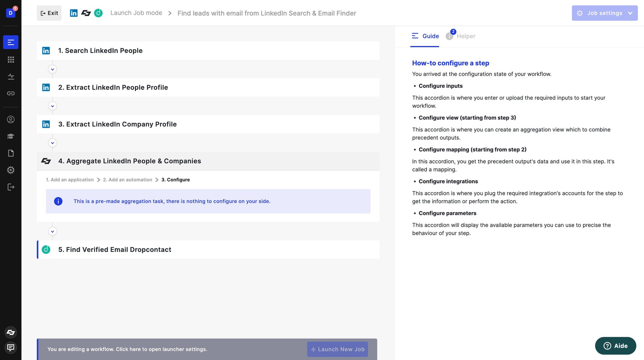Expand the connector chevron below step 2
The width and height of the screenshot is (644, 360).
click(x=52, y=106)
